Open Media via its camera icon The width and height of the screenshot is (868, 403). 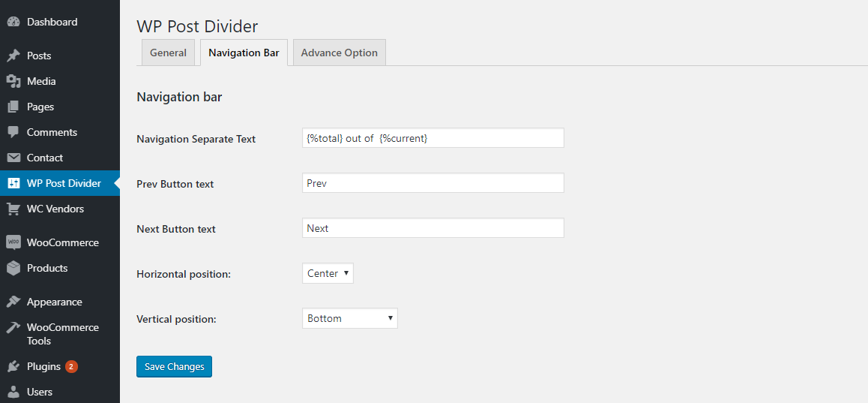[x=13, y=81]
